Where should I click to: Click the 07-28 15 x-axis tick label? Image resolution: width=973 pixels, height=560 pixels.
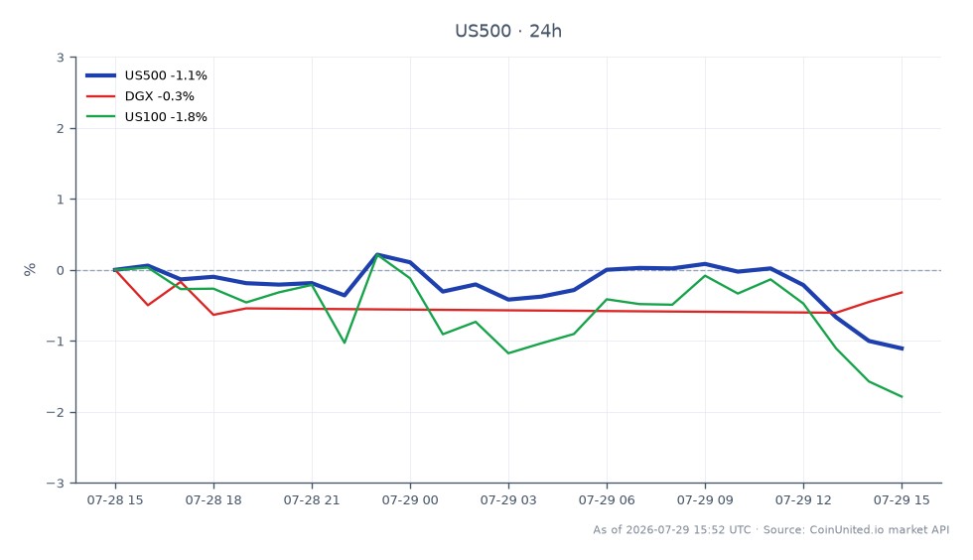click(x=115, y=500)
